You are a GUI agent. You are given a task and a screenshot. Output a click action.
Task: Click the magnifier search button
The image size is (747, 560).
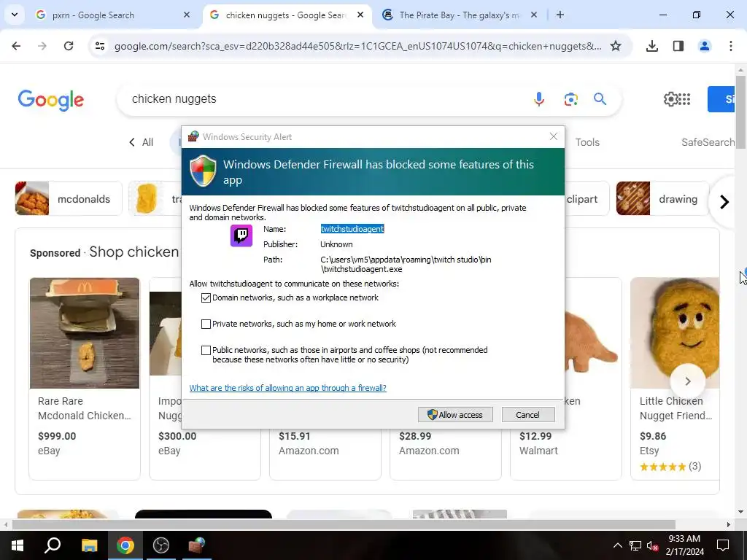[600, 99]
